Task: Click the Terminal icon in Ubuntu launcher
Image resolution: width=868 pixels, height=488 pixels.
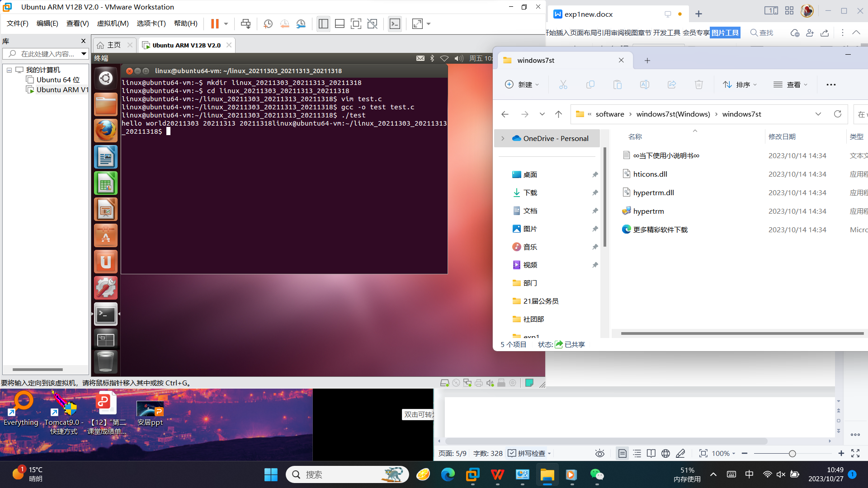Action: point(106,314)
